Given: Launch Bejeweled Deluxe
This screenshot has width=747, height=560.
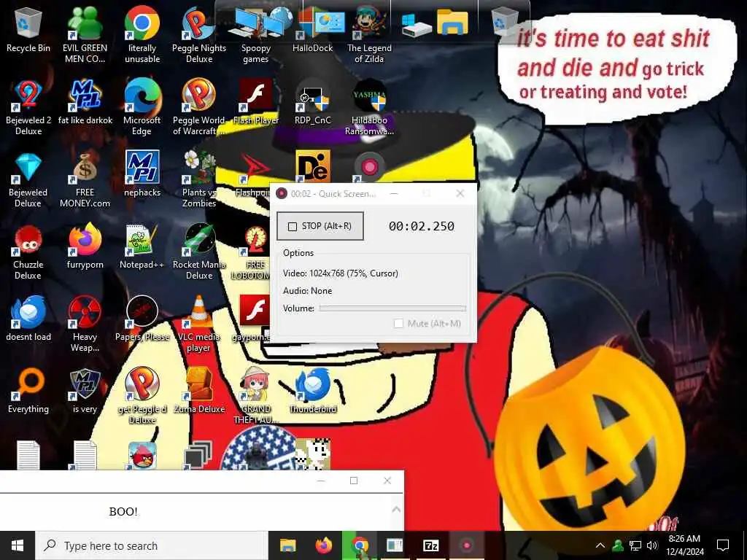Looking at the screenshot, I should pos(28,179).
